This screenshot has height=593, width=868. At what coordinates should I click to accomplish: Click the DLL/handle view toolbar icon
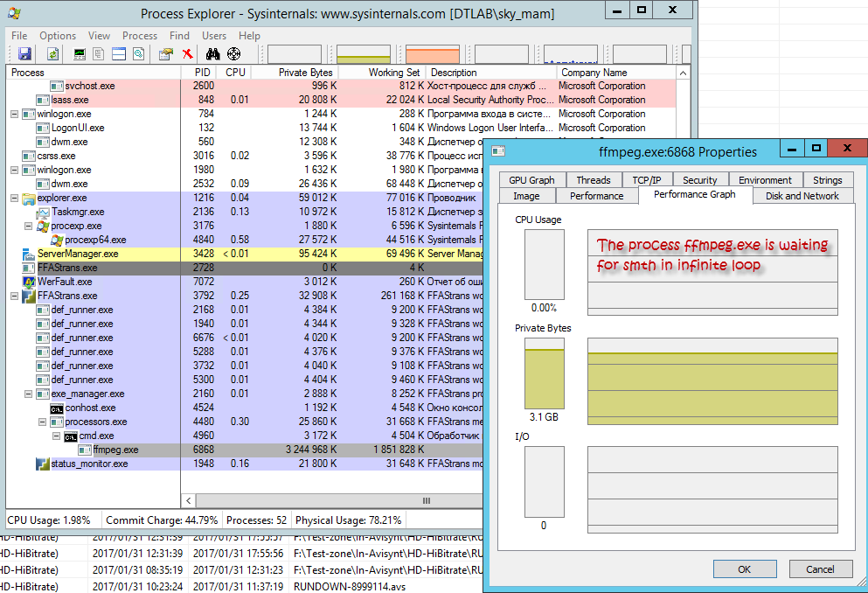tap(138, 53)
